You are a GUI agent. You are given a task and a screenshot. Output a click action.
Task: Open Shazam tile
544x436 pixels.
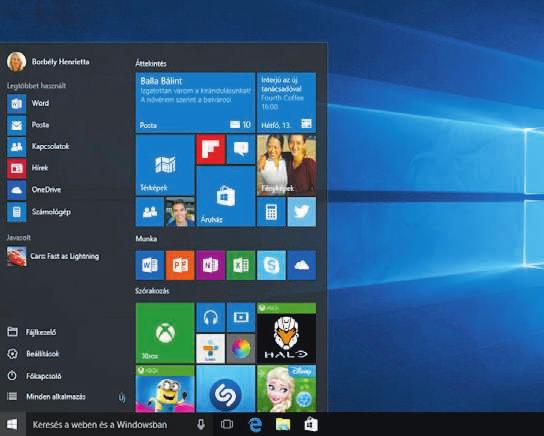(226, 388)
